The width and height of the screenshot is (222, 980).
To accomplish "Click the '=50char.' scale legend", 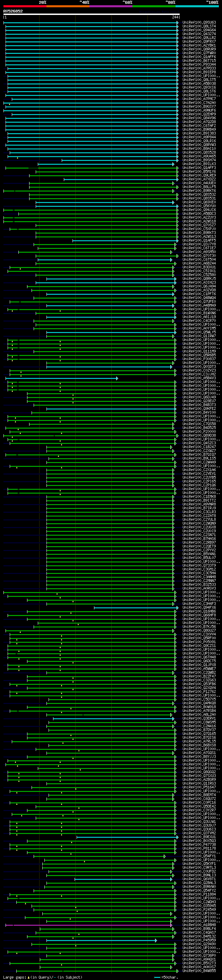I will [169, 977].
